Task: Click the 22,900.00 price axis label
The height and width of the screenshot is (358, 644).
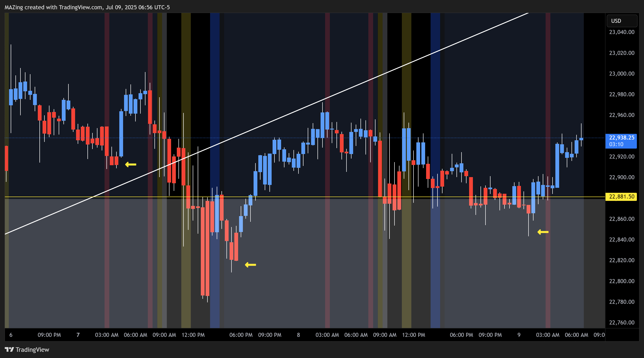Action: (622, 178)
